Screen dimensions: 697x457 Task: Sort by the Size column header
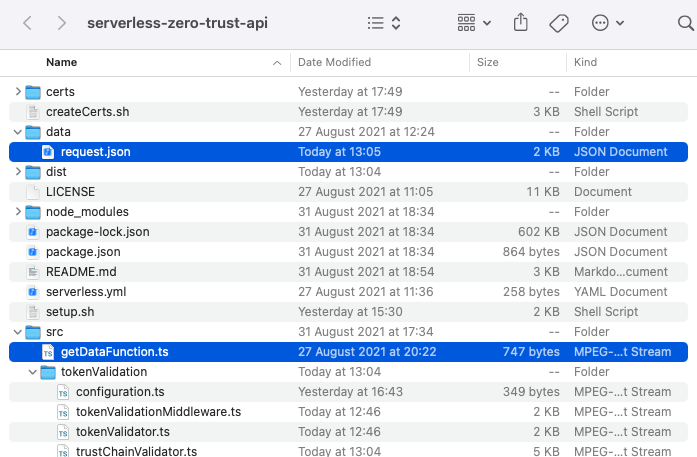tap(488, 62)
